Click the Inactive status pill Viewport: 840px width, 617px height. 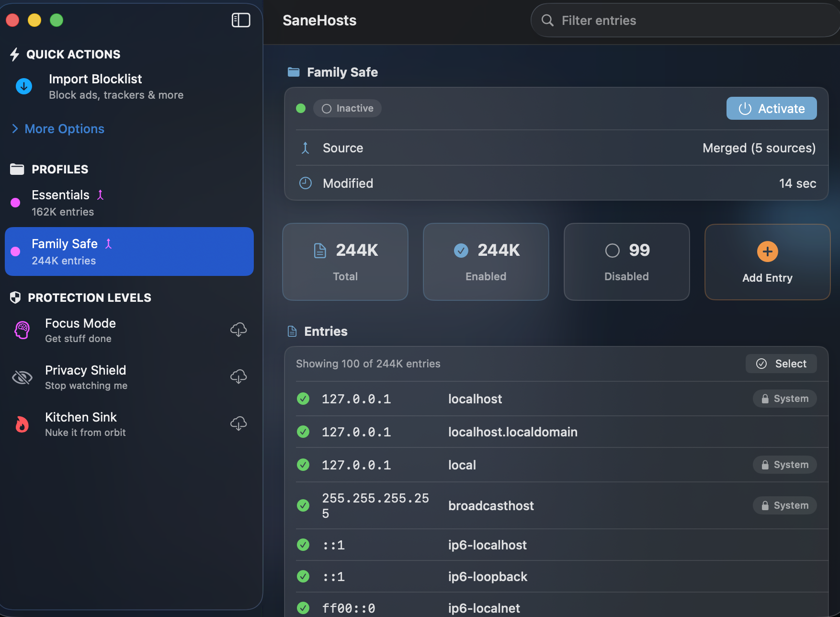(347, 108)
